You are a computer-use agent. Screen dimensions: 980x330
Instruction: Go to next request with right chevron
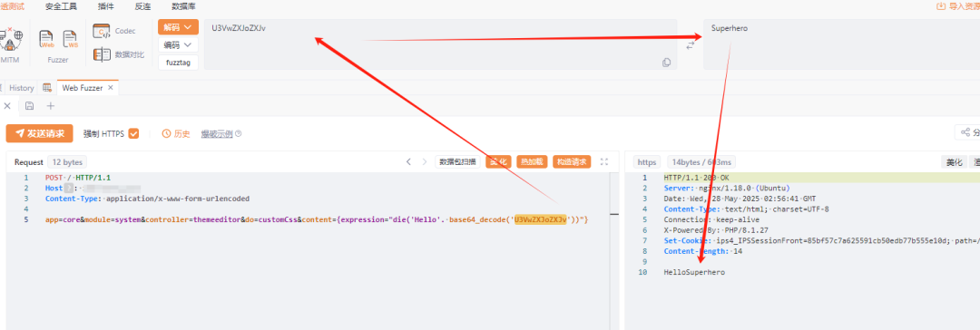[x=425, y=162]
